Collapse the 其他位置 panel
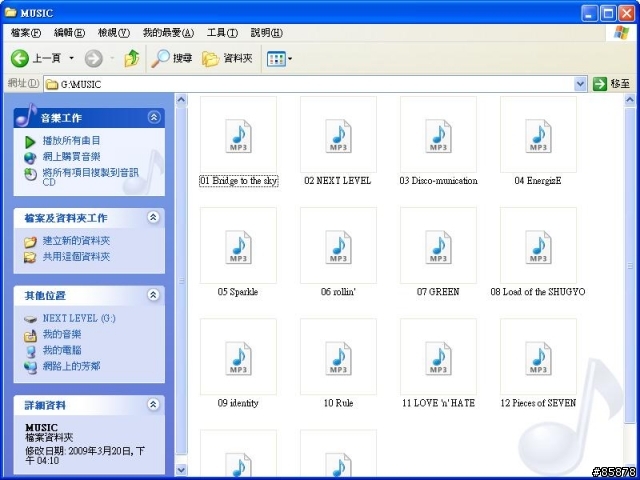This screenshot has height=480, width=640. (153, 295)
